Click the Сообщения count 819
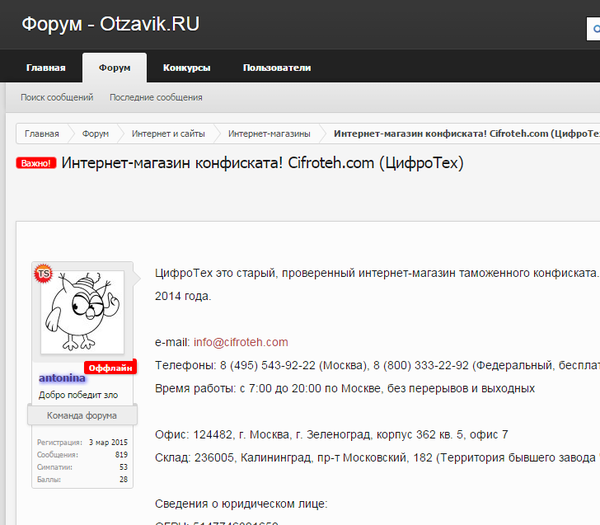Viewport: 600px width, 525px height. pyautogui.click(x=120, y=454)
